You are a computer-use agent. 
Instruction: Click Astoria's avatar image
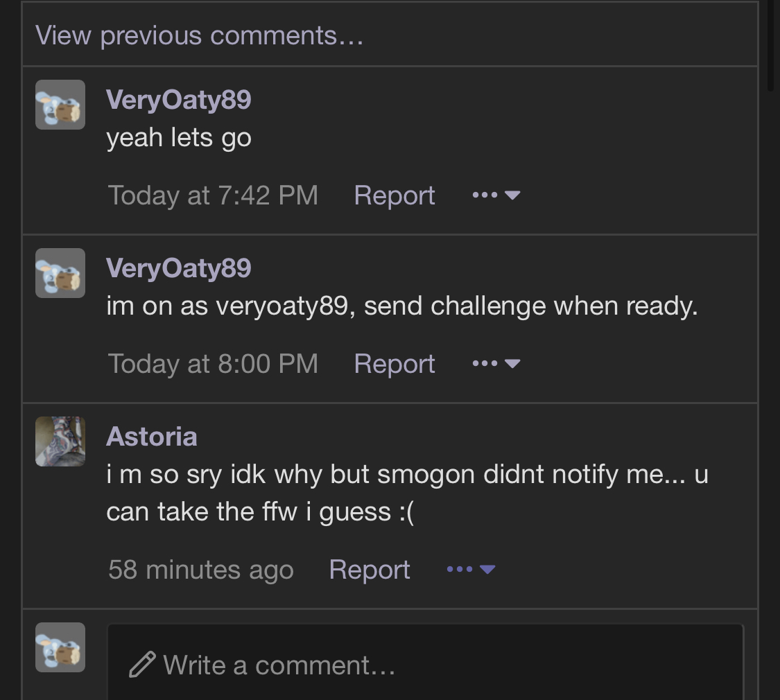60,441
